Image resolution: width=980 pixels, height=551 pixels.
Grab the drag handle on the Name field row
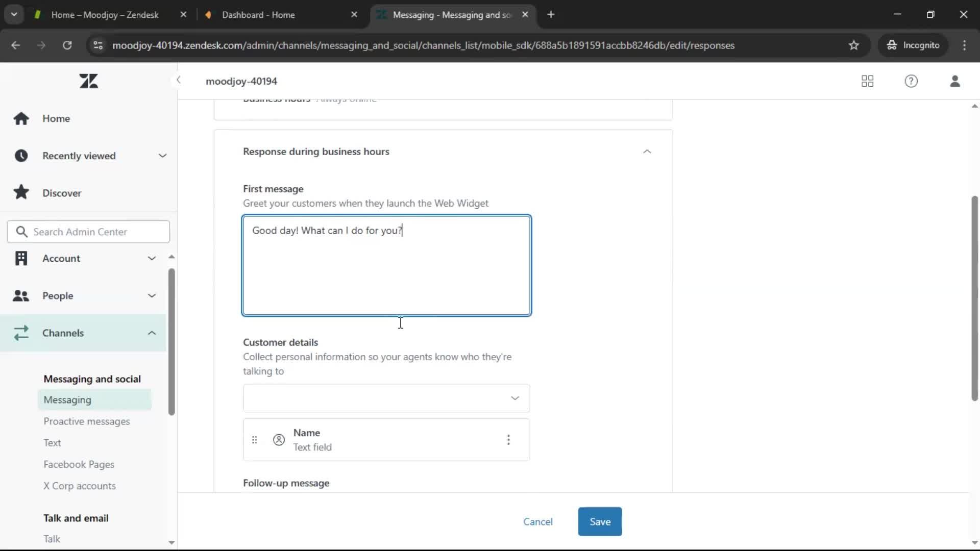click(254, 440)
